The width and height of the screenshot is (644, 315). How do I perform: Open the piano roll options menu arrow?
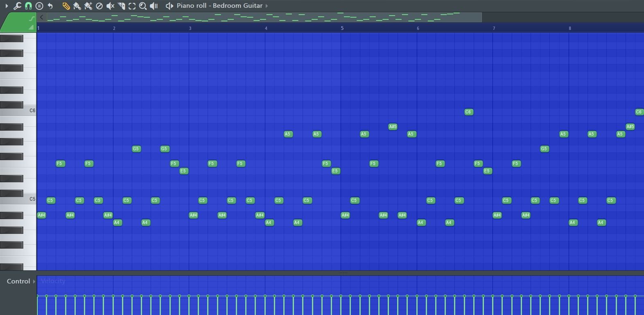pyautogui.click(x=7, y=6)
